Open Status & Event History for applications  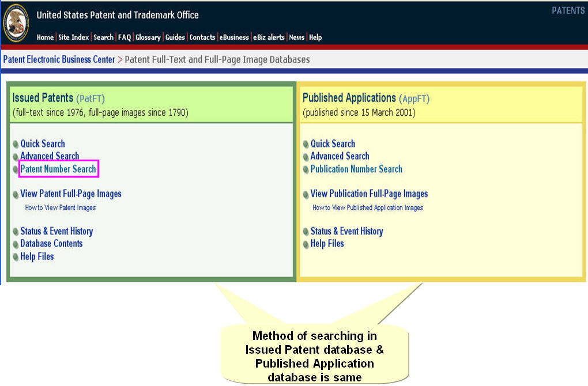(346, 231)
